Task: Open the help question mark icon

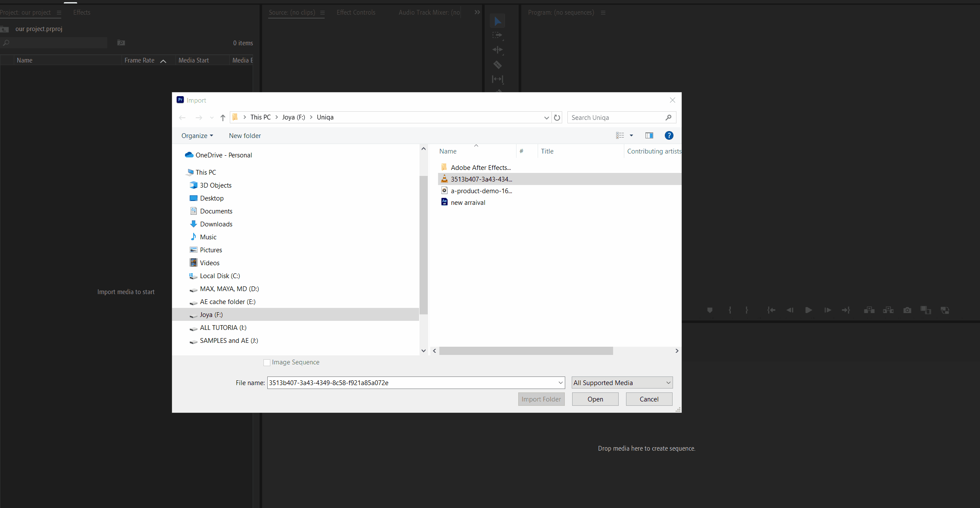Action: pyautogui.click(x=669, y=135)
